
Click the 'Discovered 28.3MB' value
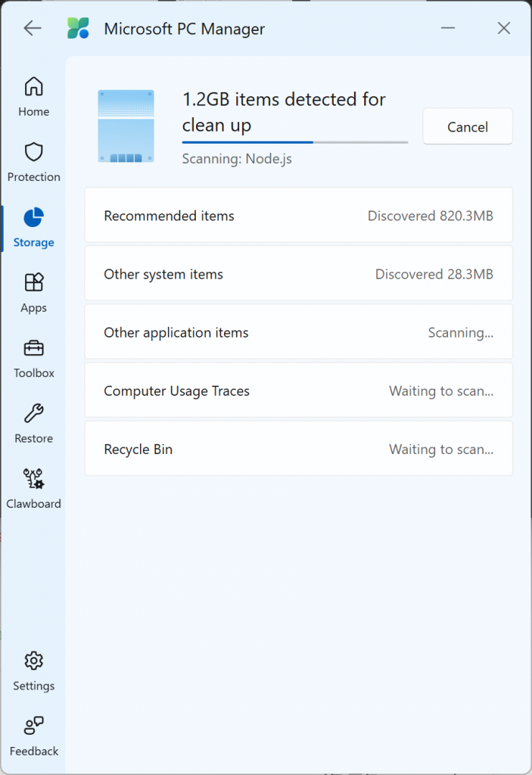tap(434, 274)
